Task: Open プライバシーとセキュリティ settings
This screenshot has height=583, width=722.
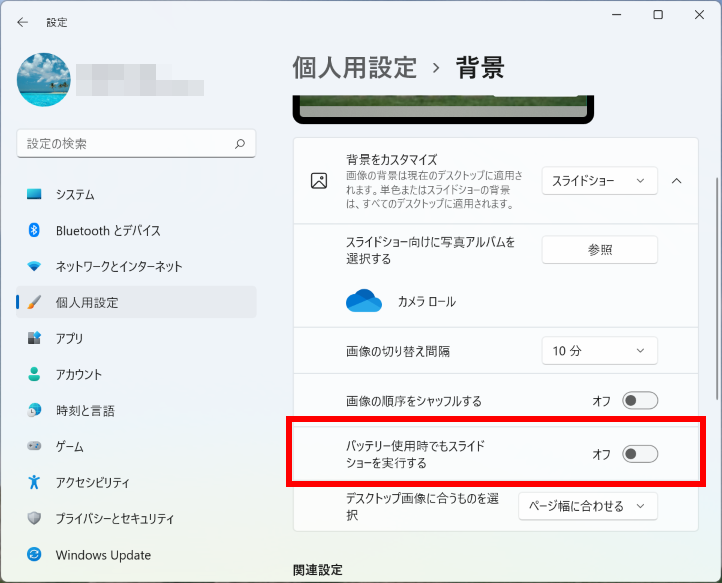Action: click(136, 518)
